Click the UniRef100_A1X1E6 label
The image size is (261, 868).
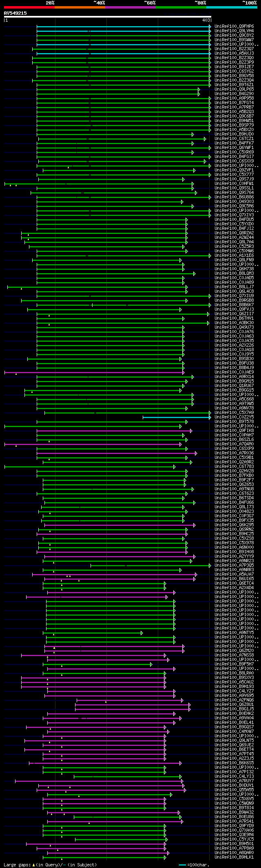(x=234, y=255)
